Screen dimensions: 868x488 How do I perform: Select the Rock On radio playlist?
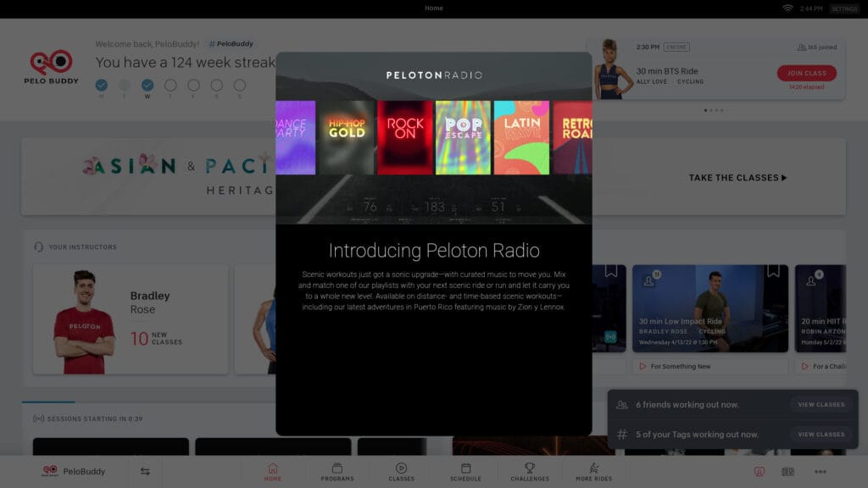click(x=405, y=137)
